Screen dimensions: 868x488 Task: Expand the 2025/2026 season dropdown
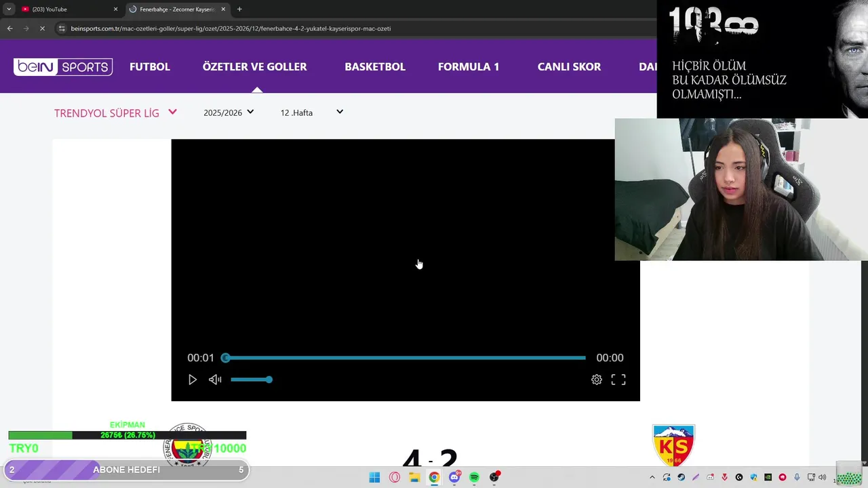coord(229,113)
